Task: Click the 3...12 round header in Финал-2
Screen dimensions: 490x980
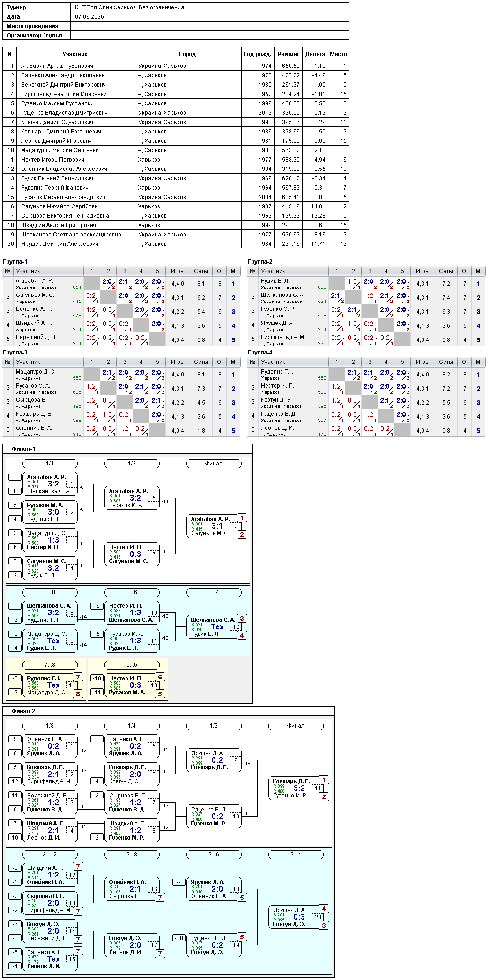Action: click(x=50, y=855)
